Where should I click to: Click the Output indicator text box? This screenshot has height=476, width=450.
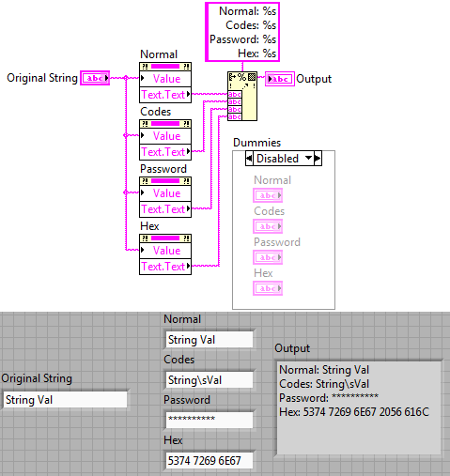pos(359,408)
